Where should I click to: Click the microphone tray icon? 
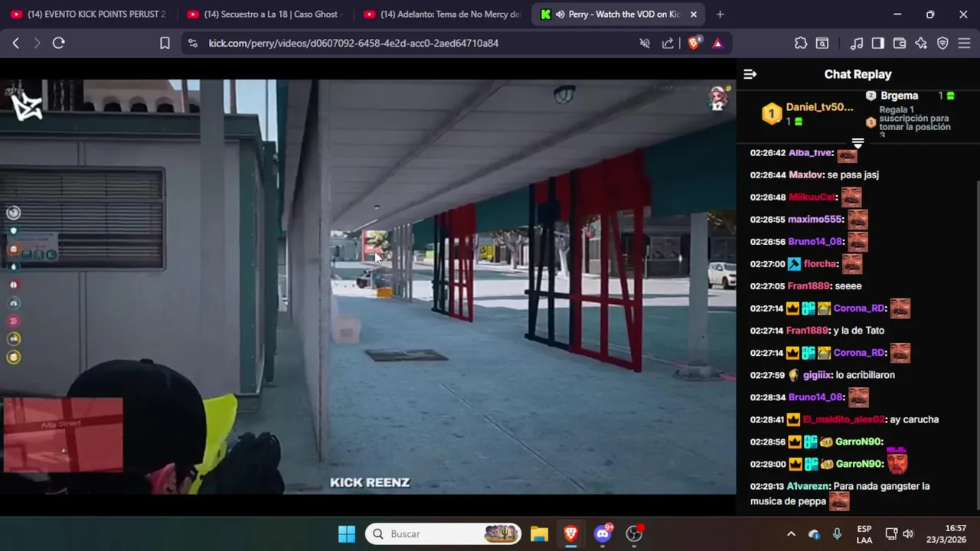point(837,534)
